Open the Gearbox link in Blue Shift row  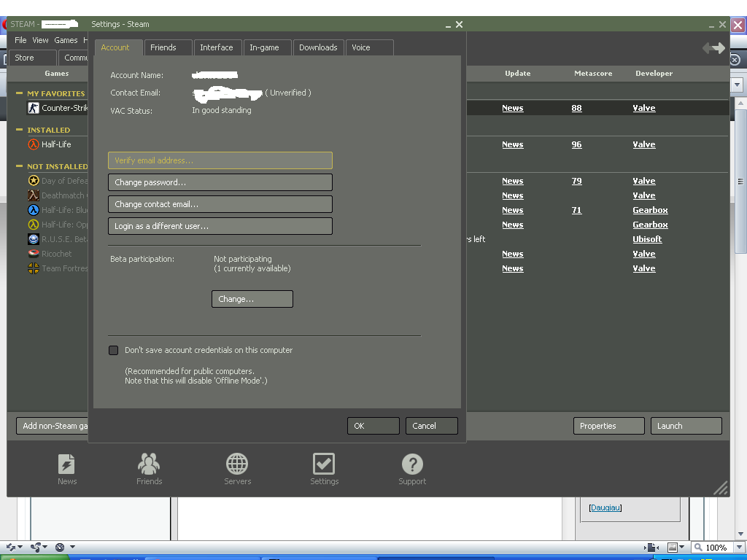(x=650, y=210)
